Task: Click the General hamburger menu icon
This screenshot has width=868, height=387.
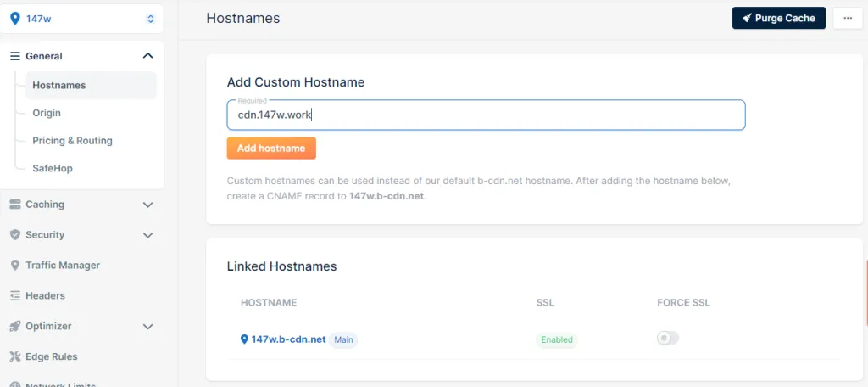Action: click(14, 56)
